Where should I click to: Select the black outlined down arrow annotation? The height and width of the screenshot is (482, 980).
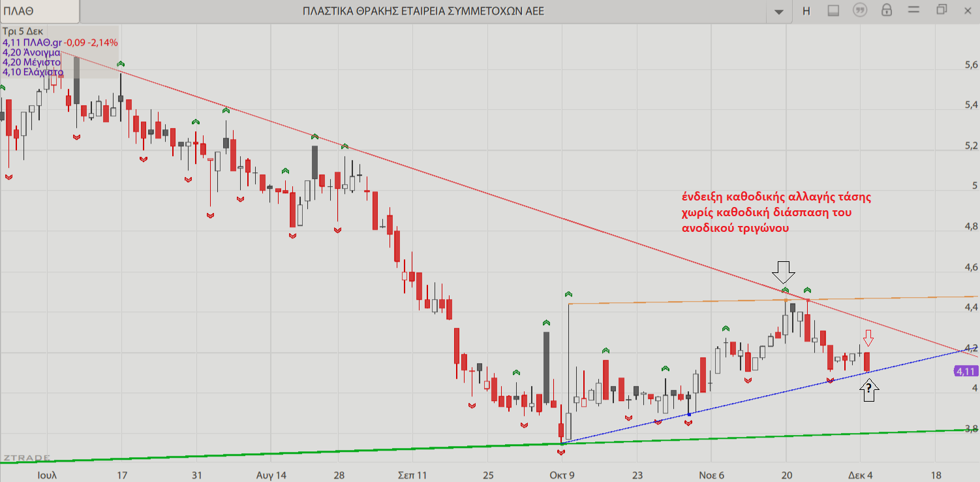tap(784, 271)
